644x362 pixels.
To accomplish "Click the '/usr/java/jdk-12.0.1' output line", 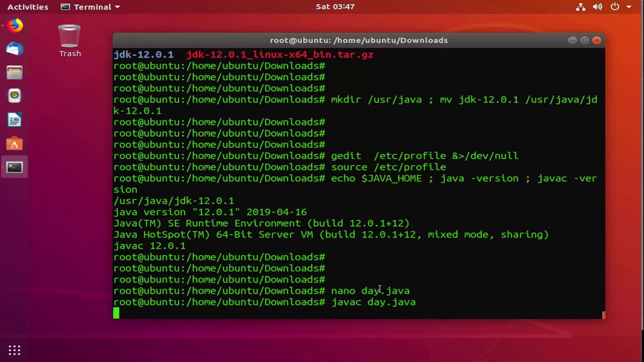I will click(x=174, y=201).
